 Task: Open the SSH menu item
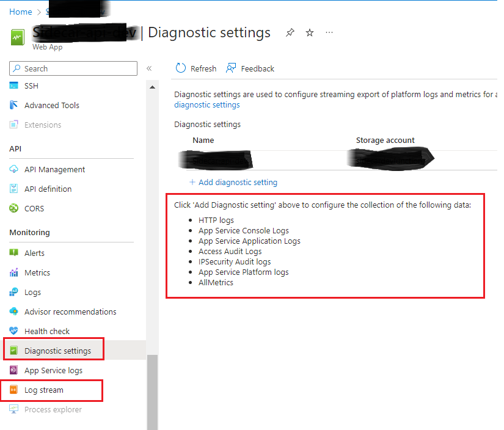click(x=31, y=86)
